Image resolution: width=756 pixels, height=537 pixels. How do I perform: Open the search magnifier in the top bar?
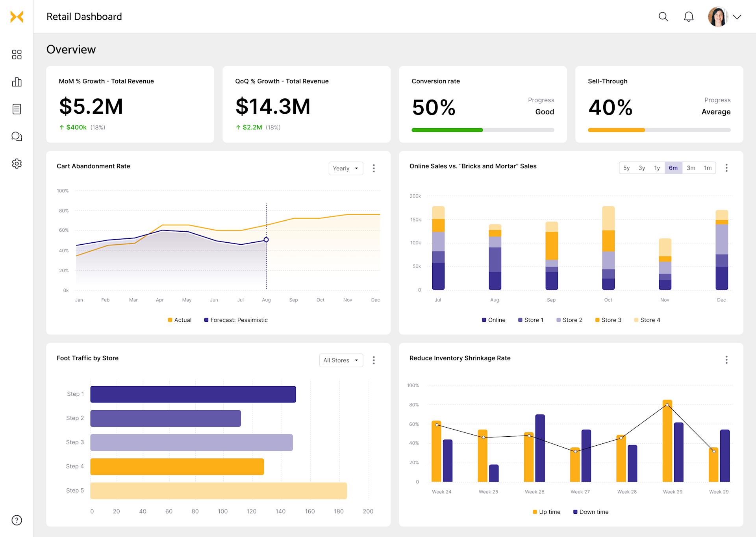tap(663, 17)
